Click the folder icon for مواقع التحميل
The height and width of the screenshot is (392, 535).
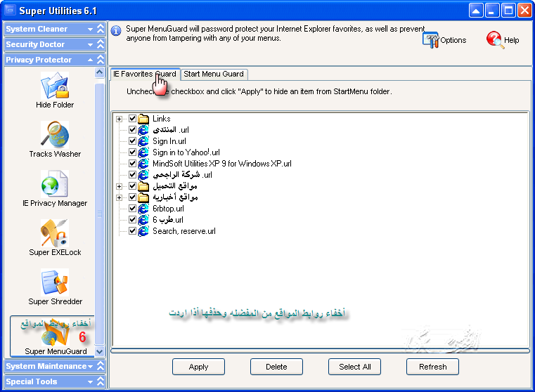[143, 186]
